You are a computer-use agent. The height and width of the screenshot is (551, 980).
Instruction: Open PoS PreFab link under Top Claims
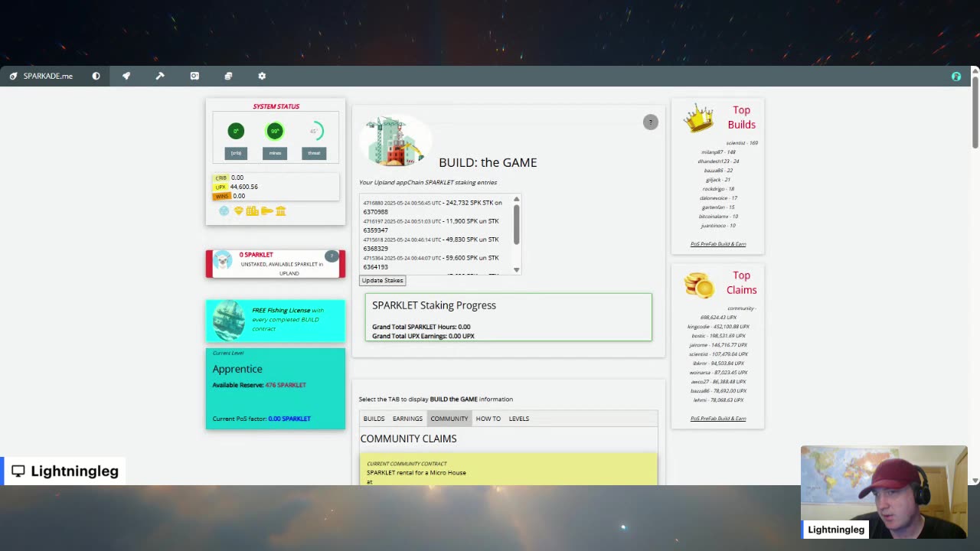click(718, 419)
